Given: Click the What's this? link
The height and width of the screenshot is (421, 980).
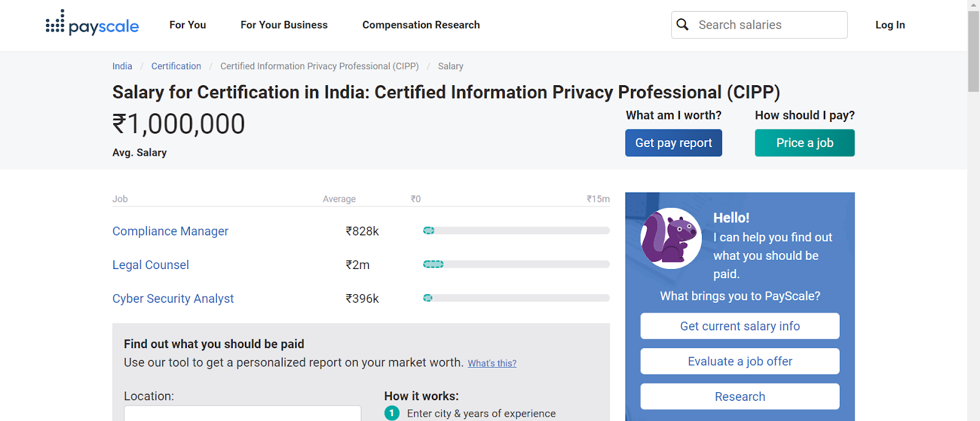Looking at the screenshot, I should [492, 363].
